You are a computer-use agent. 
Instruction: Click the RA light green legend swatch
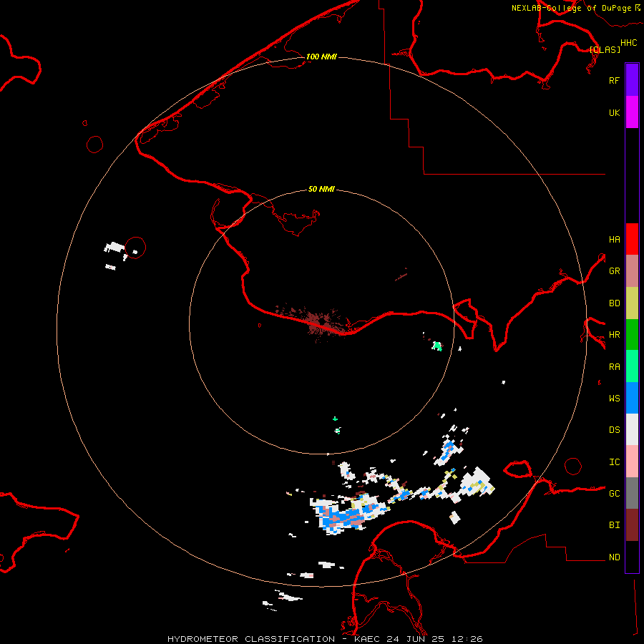[x=632, y=366]
